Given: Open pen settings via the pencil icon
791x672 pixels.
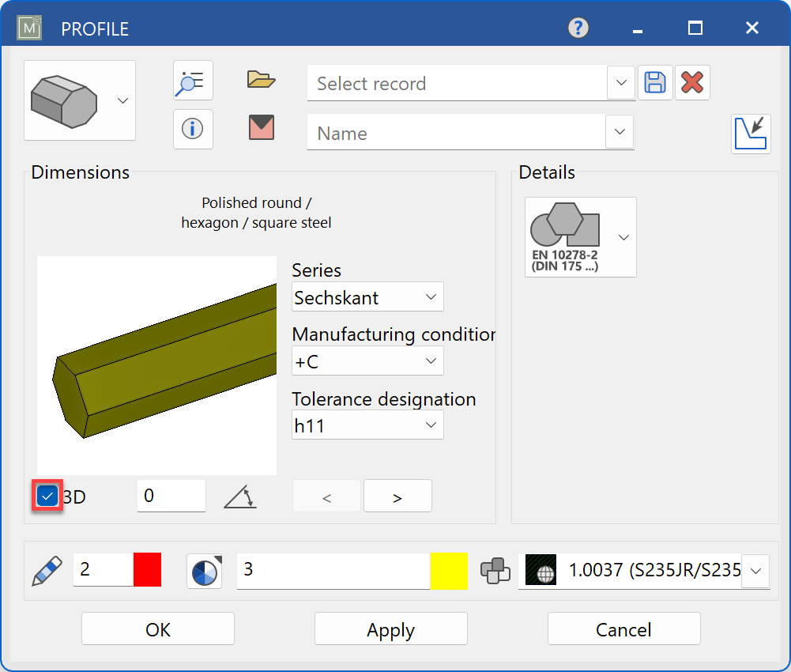Looking at the screenshot, I should (x=47, y=570).
